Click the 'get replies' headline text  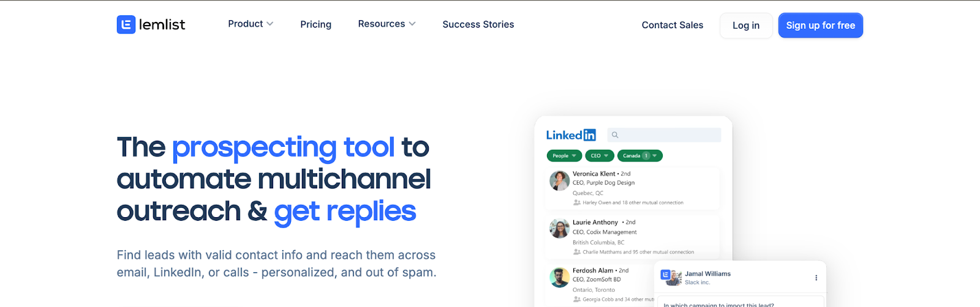coord(345,212)
